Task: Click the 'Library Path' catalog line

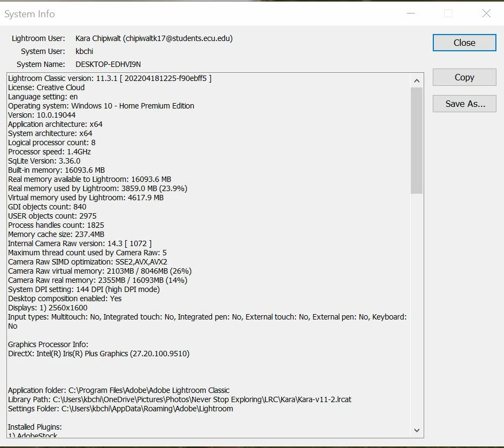Action: click(180, 399)
